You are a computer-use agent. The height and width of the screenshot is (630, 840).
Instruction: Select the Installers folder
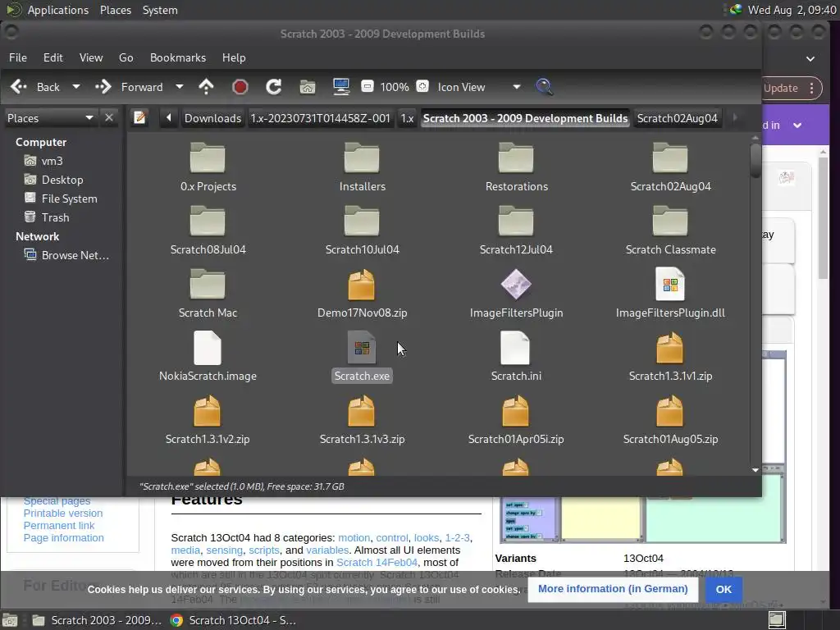pos(362,167)
